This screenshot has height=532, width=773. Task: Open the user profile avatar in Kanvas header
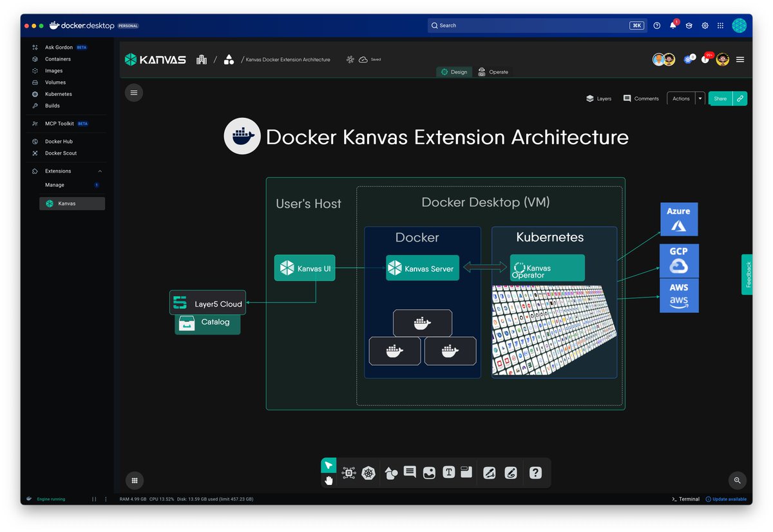723,59
